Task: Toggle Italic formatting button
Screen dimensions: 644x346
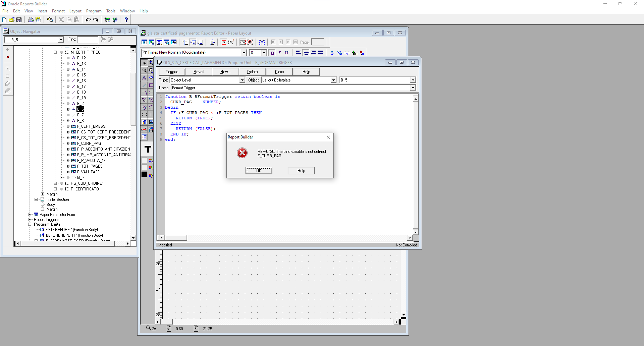Action: pos(279,53)
